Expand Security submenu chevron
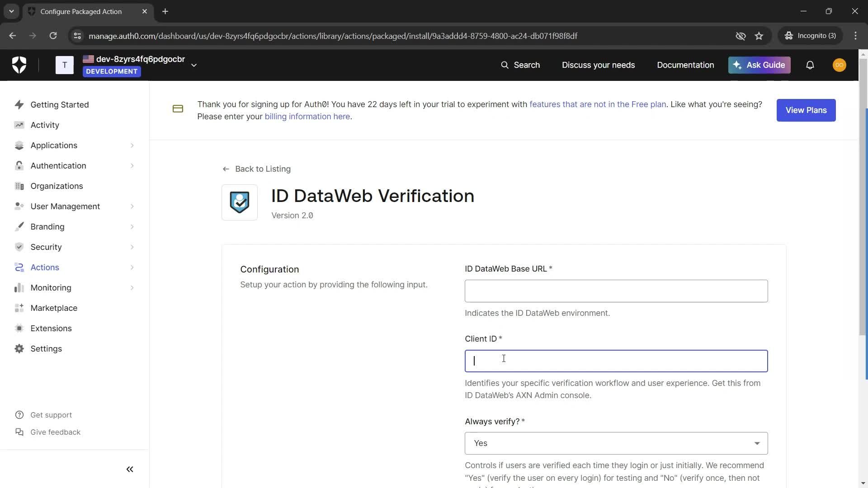Viewport: 868px width, 488px height. 132,247
